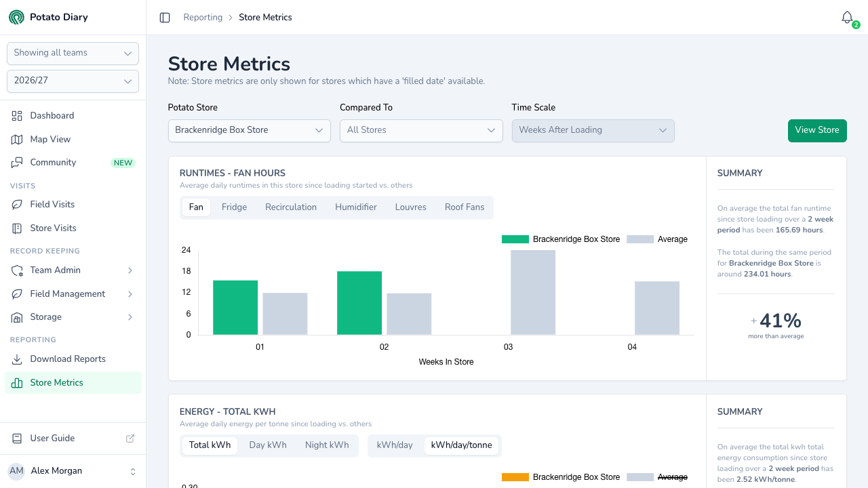868x488 pixels.
Task: Switch to the Humidifier tab
Action: click(x=356, y=207)
